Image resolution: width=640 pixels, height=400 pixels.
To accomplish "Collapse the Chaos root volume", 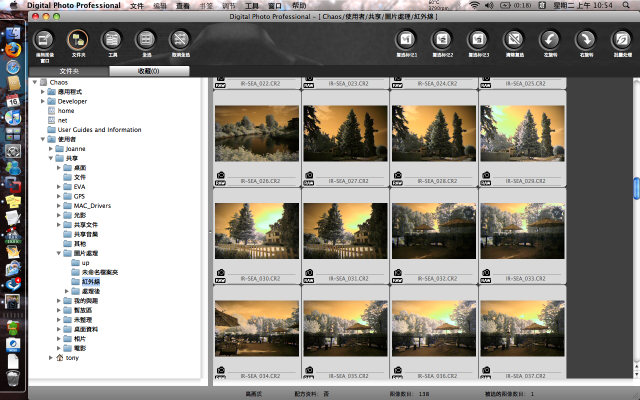I will pos(35,82).
